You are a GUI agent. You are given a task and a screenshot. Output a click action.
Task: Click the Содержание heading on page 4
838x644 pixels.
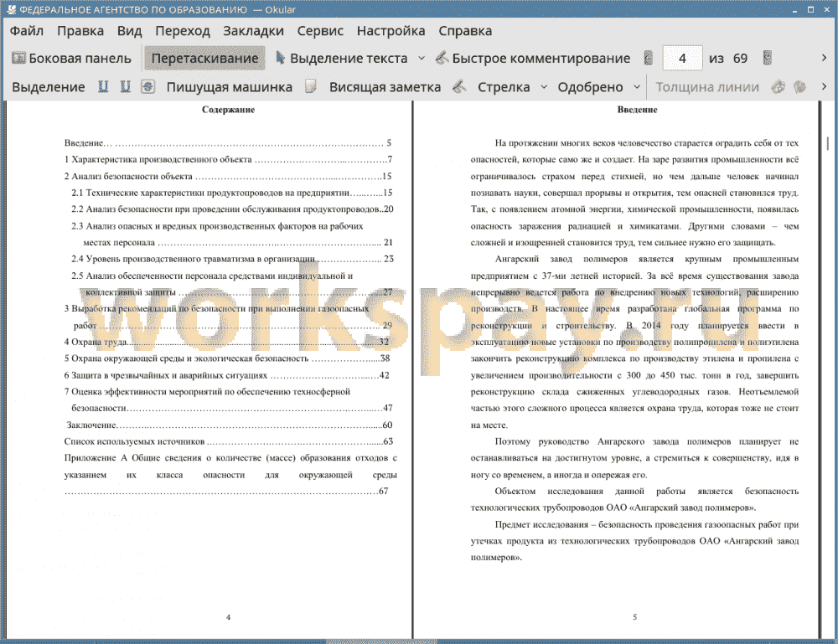click(x=228, y=110)
